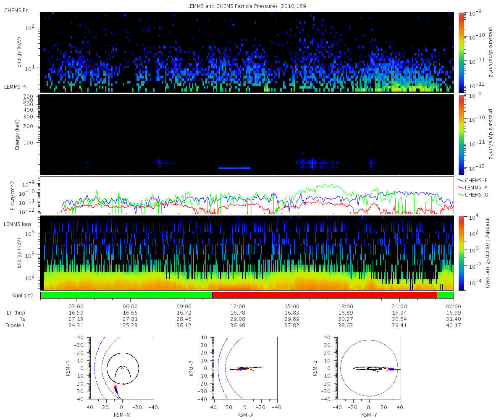504x420 pixels.
Task: Click the red spacecraft marker in KSM-X/KSM-Y plot
Action: [123, 383]
